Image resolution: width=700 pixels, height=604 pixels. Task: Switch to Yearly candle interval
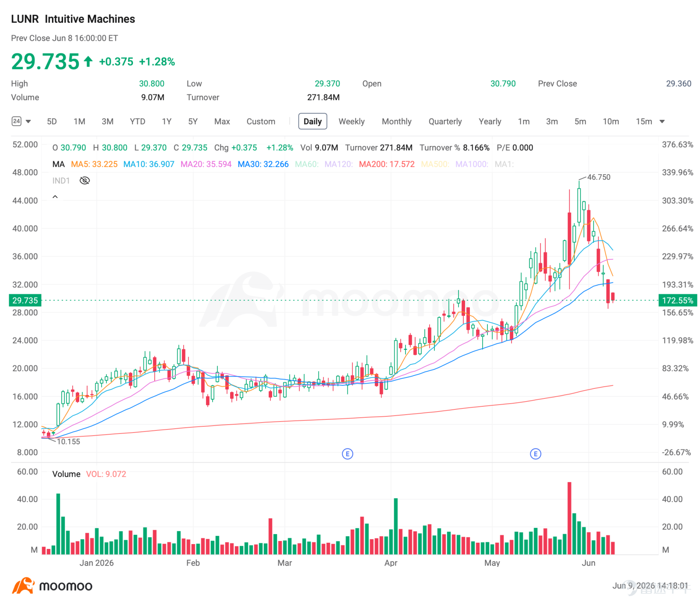tap(490, 122)
